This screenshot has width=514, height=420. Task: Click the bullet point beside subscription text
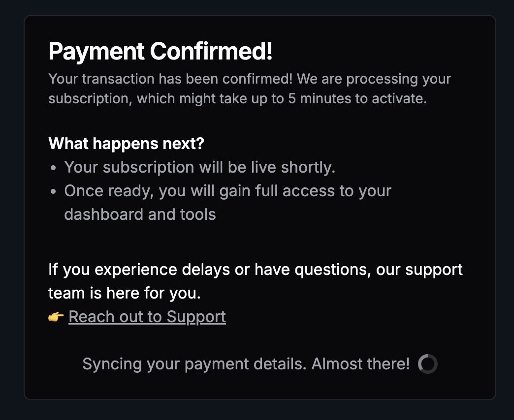click(54, 167)
